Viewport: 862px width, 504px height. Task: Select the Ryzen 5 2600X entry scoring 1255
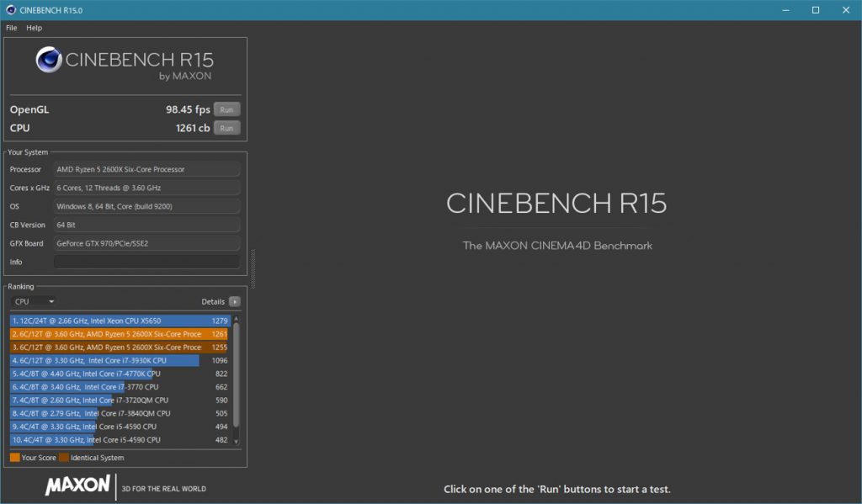120,347
